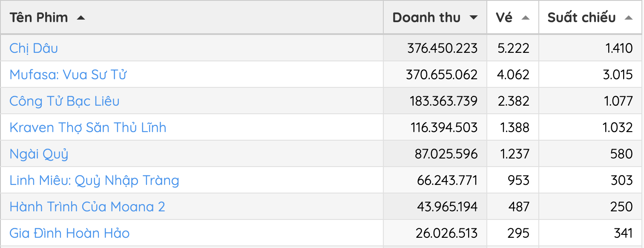
Task: Click the revenue cell showing 87.025.596
Action: pyautogui.click(x=446, y=154)
